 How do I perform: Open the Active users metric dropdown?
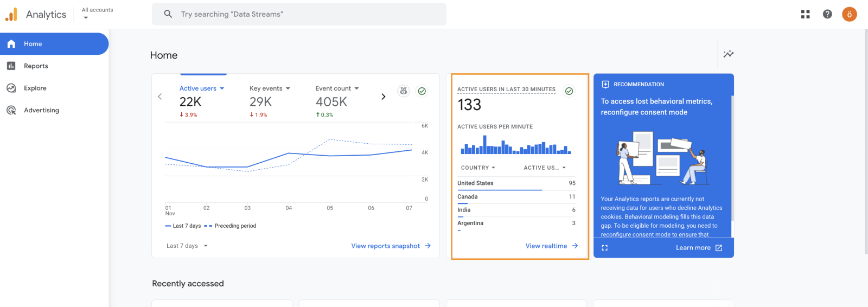202,88
